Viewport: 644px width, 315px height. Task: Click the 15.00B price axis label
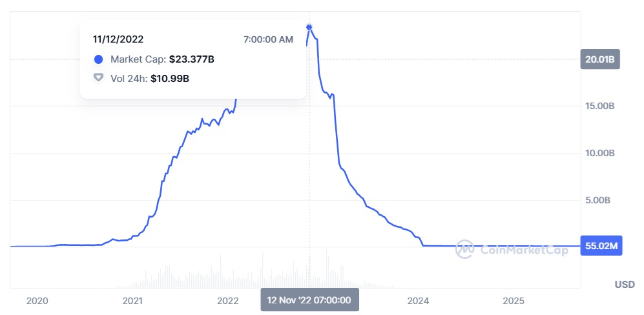(599, 107)
